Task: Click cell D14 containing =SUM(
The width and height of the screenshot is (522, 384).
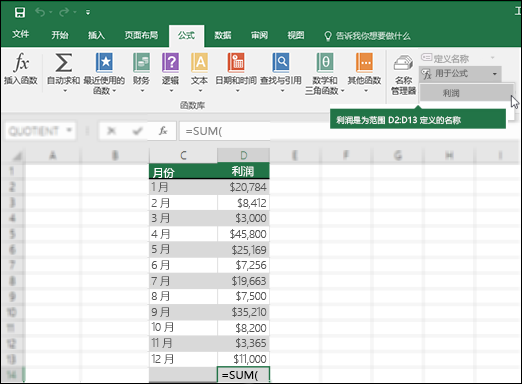Action: coord(243,375)
